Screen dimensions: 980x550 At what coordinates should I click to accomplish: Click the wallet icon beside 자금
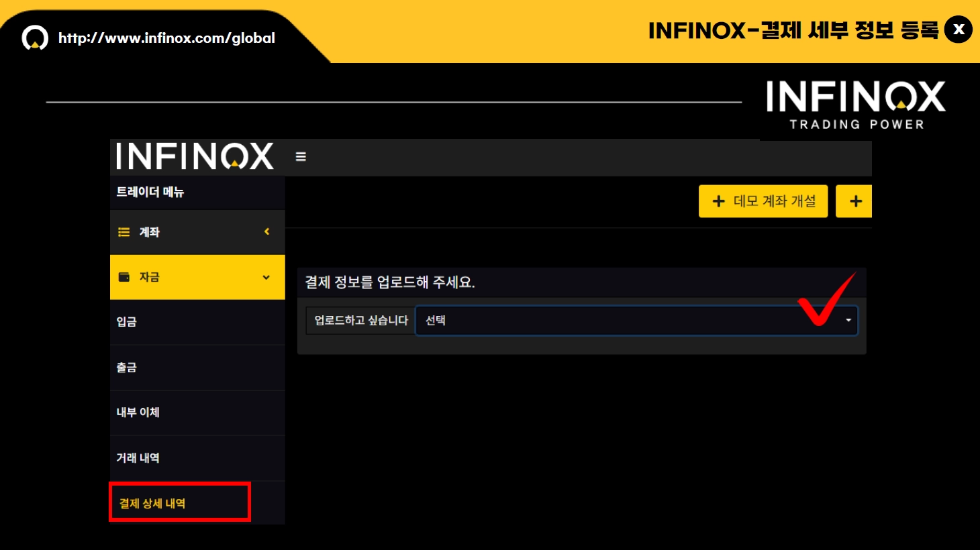click(x=124, y=277)
